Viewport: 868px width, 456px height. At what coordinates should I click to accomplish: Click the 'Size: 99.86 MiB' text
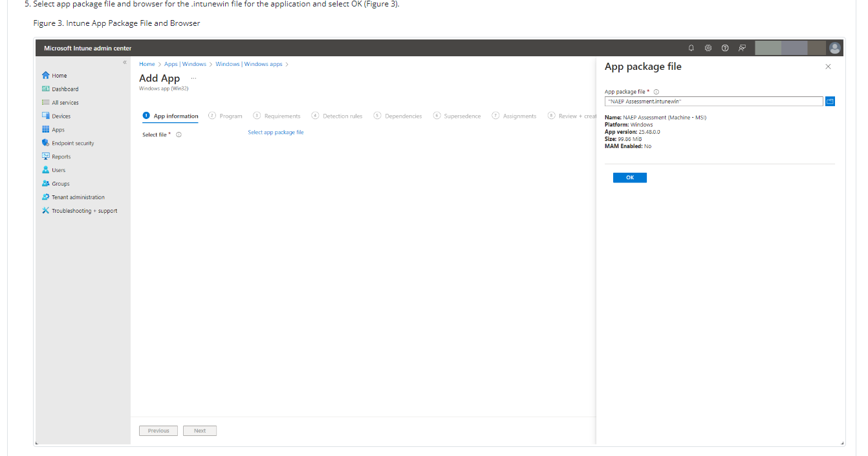[x=623, y=138]
